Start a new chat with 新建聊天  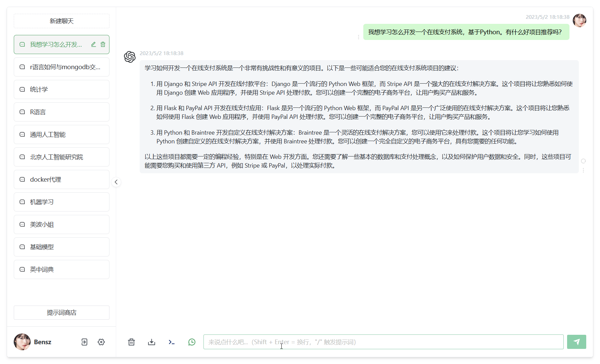click(x=61, y=21)
